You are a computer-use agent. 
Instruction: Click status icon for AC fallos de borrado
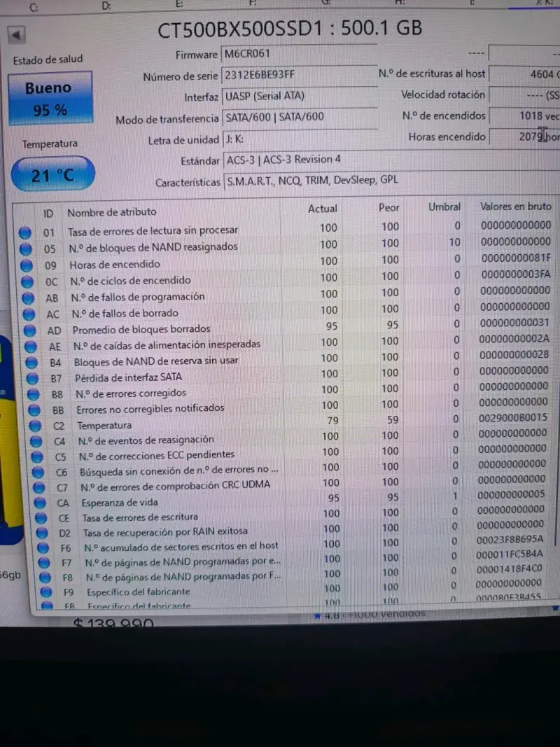pyautogui.click(x=29, y=314)
